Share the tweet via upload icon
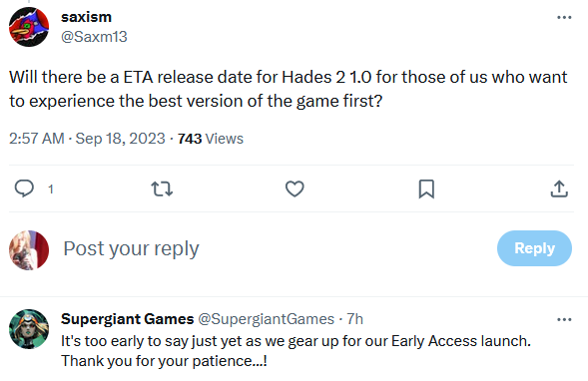Image resolution: width=588 pixels, height=381 pixels. [559, 189]
